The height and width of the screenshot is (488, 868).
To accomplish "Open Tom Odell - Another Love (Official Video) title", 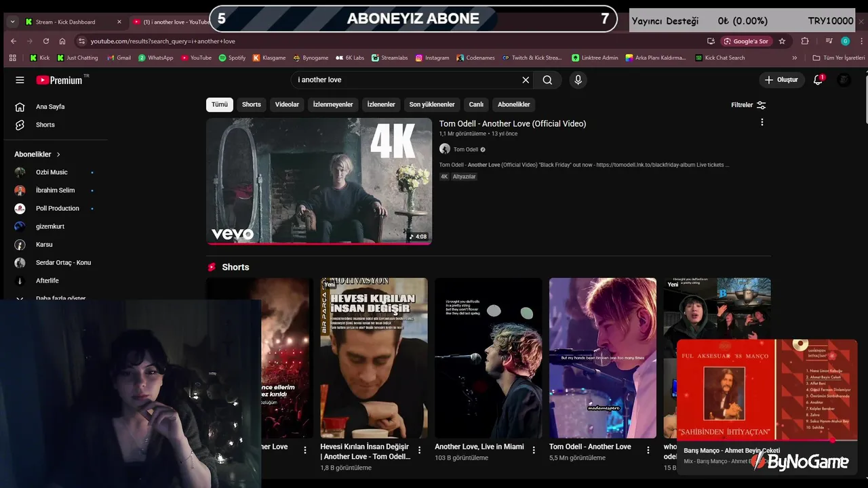I will coord(513,123).
